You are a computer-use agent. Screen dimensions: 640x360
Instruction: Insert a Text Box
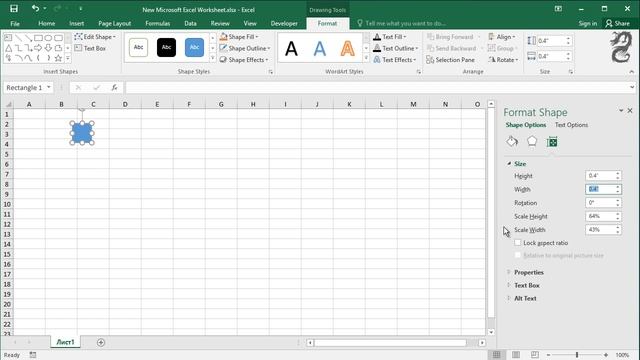[90, 48]
